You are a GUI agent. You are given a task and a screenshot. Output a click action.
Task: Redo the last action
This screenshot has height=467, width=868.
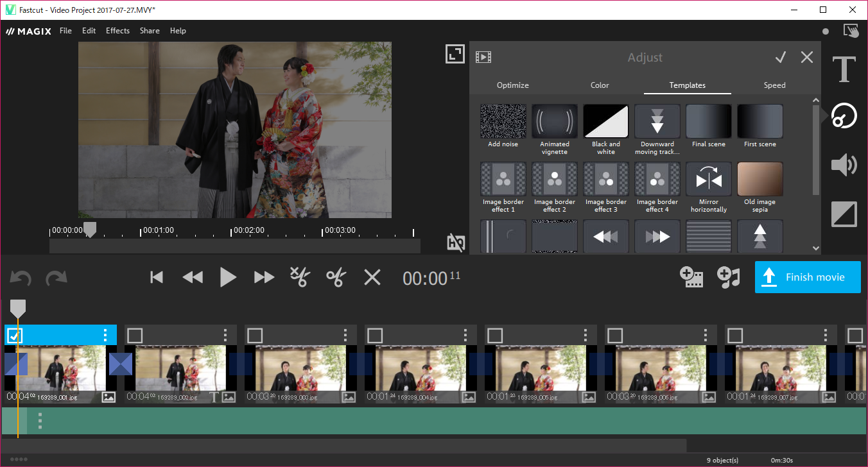click(x=56, y=278)
